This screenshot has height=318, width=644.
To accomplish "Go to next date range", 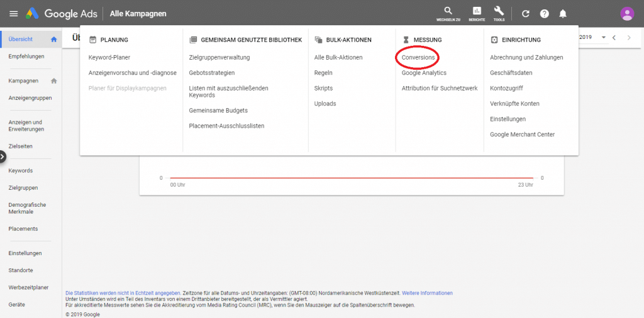I will pyautogui.click(x=629, y=37).
